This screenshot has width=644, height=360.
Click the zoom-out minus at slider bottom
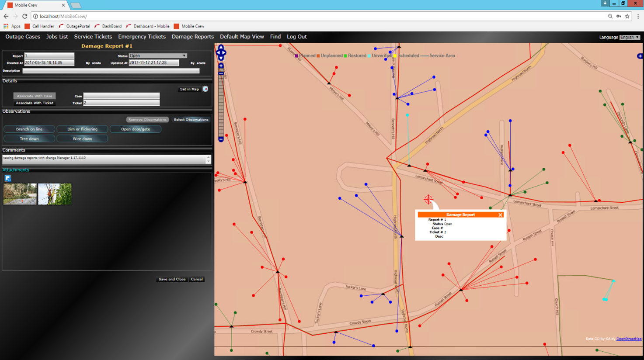pos(221,139)
